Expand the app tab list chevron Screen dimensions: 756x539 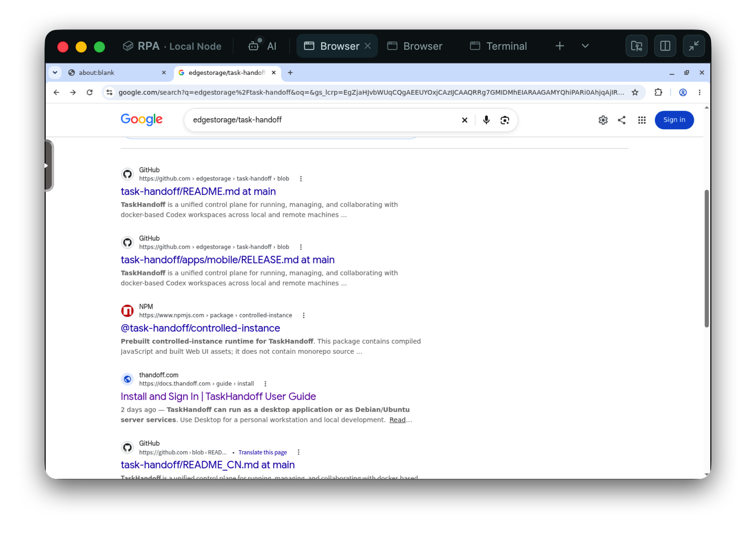[x=585, y=46]
